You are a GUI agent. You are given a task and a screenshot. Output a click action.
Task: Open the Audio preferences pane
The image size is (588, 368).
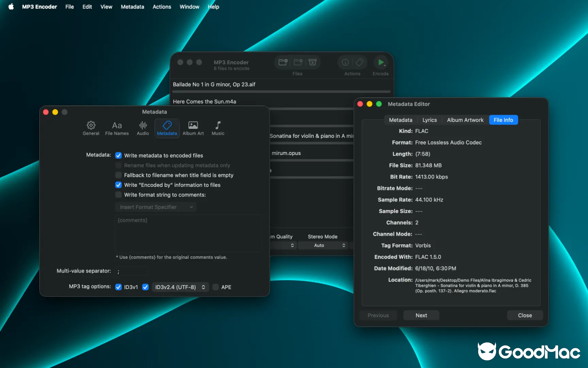pyautogui.click(x=143, y=128)
